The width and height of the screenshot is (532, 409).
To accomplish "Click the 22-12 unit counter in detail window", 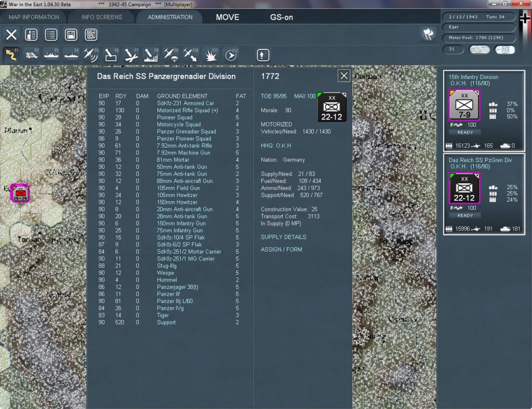I will [x=331, y=107].
